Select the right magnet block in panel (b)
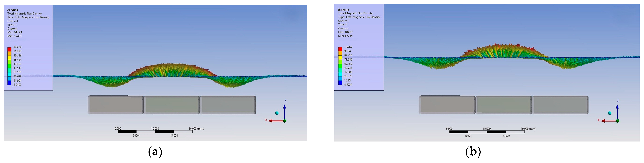 click(x=560, y=105)
